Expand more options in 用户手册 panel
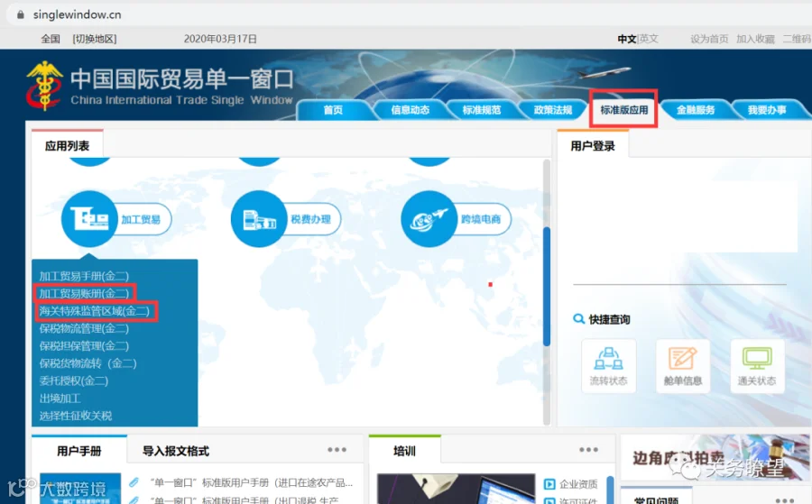812x504 pixels. [x=337, y=450]
